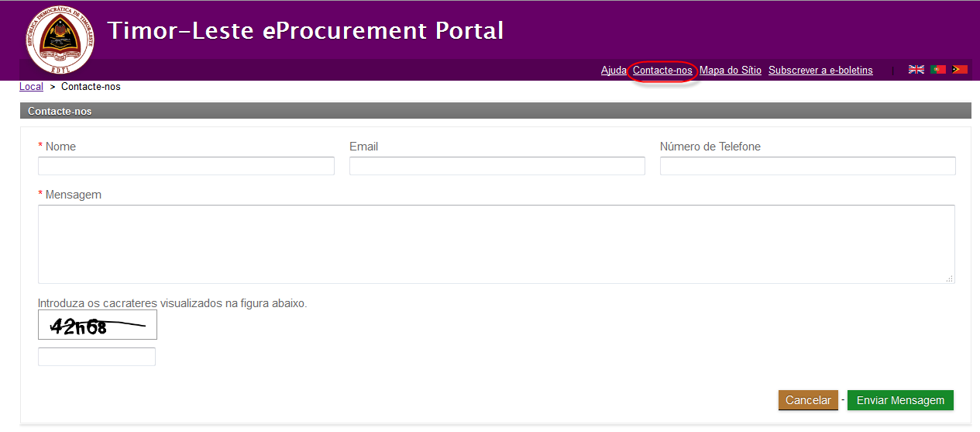Screen dimensions: 980x432
Task: Submit form with Enviar Mensagem button
Action: (x=900, y=400)
